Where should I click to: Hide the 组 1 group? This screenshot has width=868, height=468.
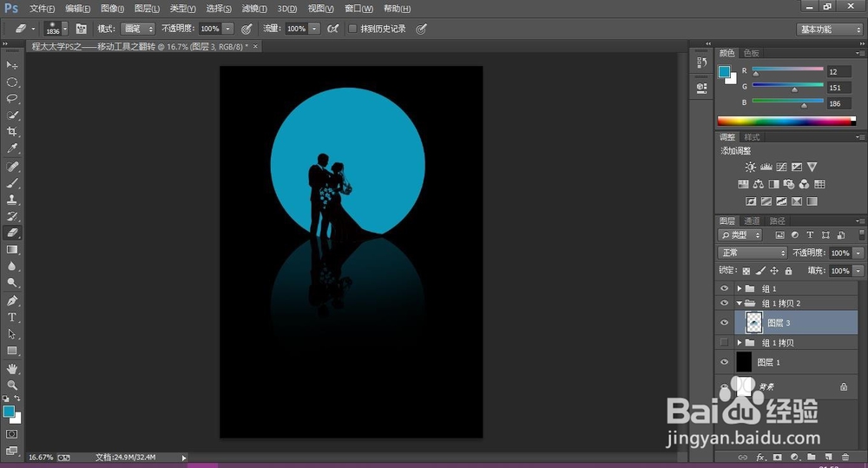[724, 288]
